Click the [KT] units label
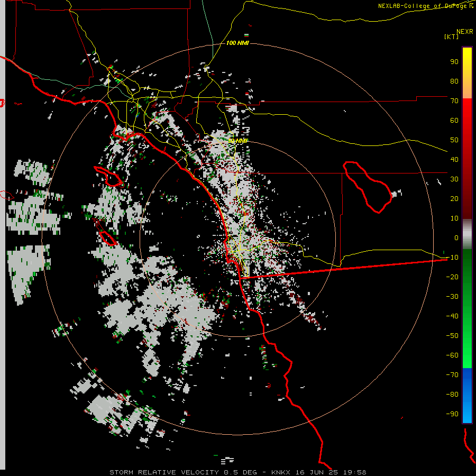The width and height of the screenshot is (476, 476). (452, 36)
